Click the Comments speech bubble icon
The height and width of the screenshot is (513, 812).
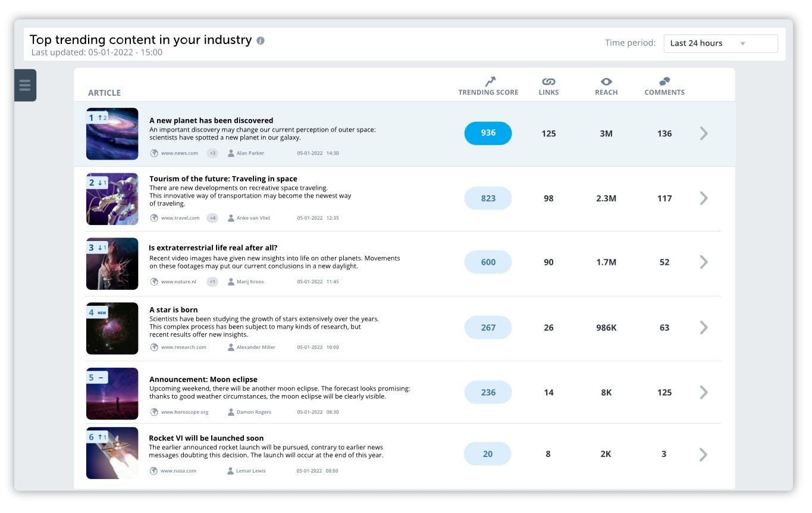tap(664, 82)
